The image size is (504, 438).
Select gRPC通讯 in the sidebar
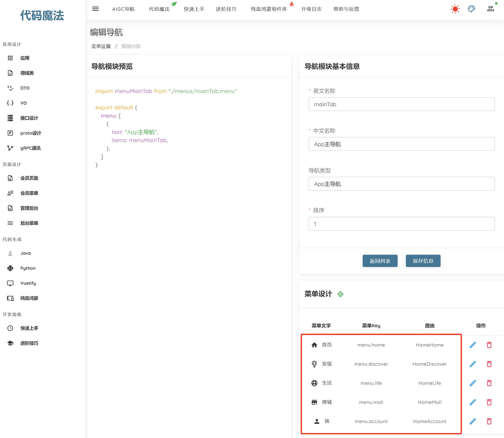pyautogui.click(x=30, y=148)
